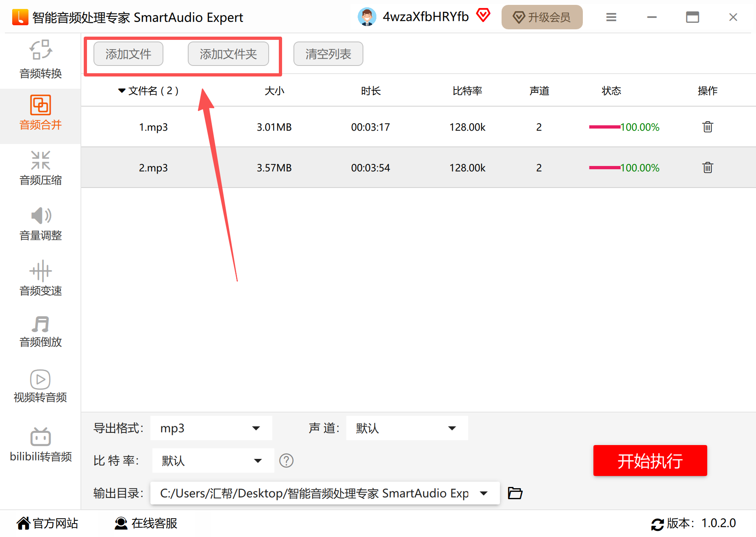
Task: Click the 00:03:54 duration cell
Action: point(371,168)
